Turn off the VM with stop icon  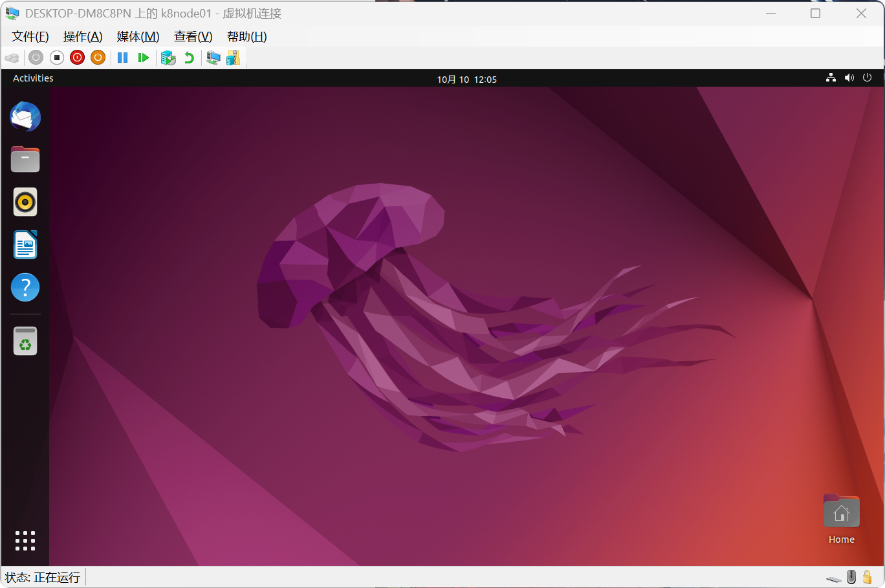coord(57,58)
